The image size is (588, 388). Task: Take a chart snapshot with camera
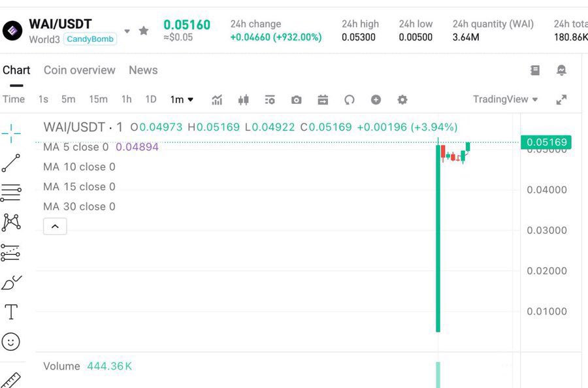[x=297, y=100]
